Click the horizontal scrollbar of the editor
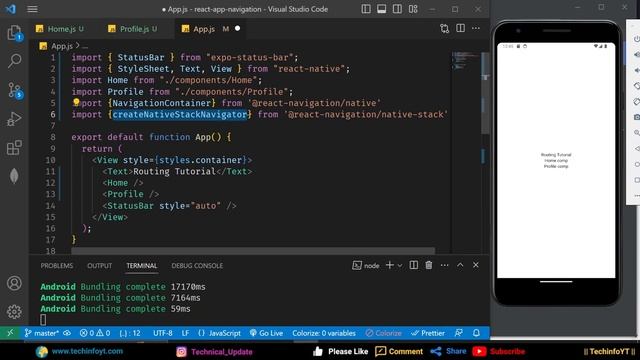640x360 pixels. pyautogui.click(x=253, y=250)
